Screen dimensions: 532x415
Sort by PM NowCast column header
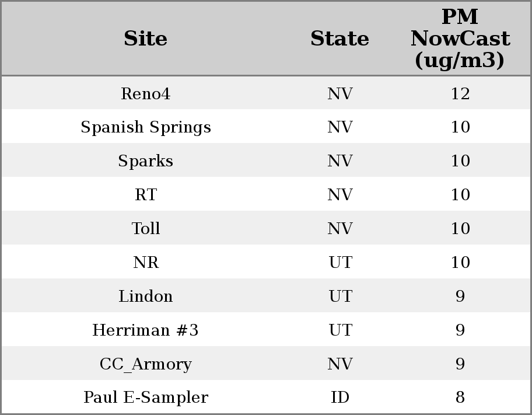click(460, 39)
